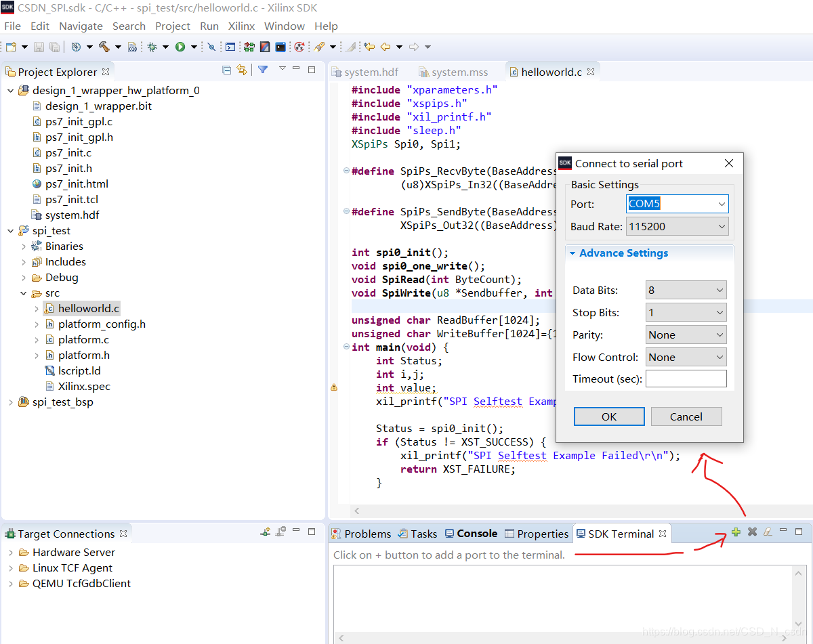Click the Collapse All icon in Project Explorer
This screenshot has width=813, height=644.
point(227,70)
